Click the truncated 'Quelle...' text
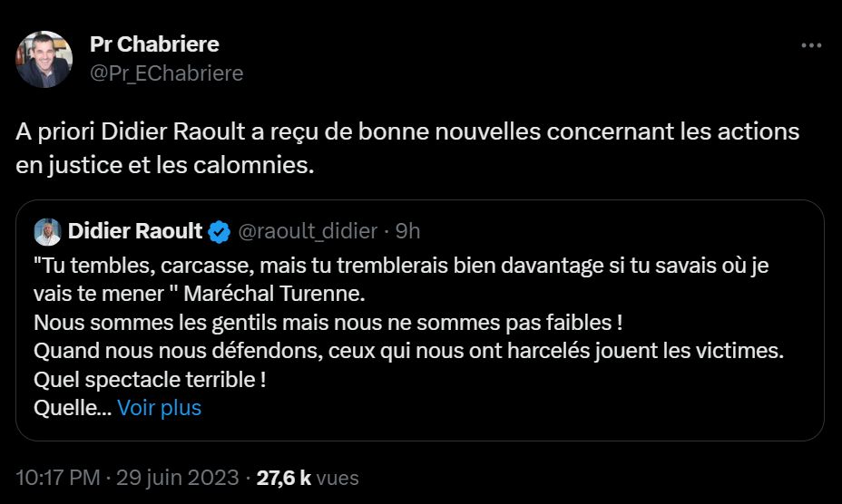 [x=72, y=408]
